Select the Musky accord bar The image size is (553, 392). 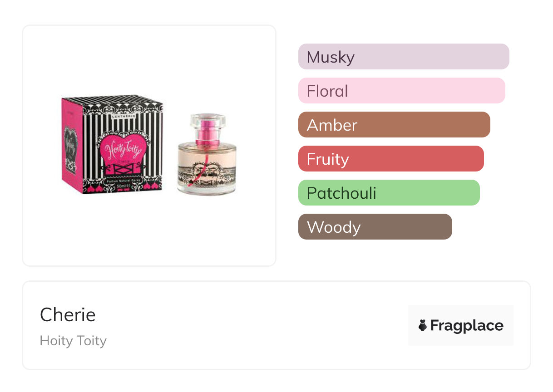[403, 57]
